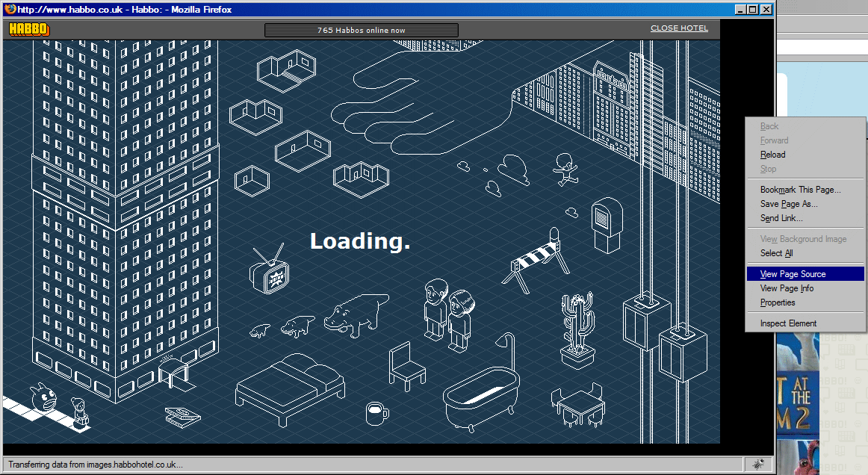This screenshot has height=475, width=868.
Task: Pick Send Link in the context menu
Action: point(805,219)
